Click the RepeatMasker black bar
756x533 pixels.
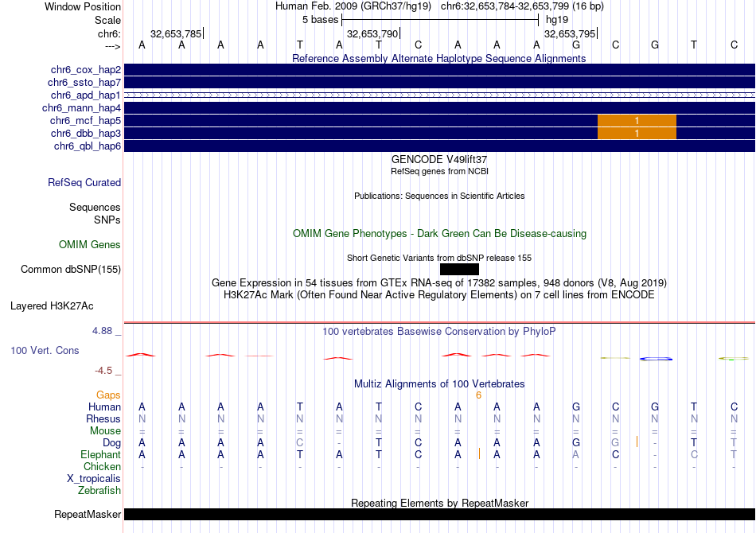[439, 514]
